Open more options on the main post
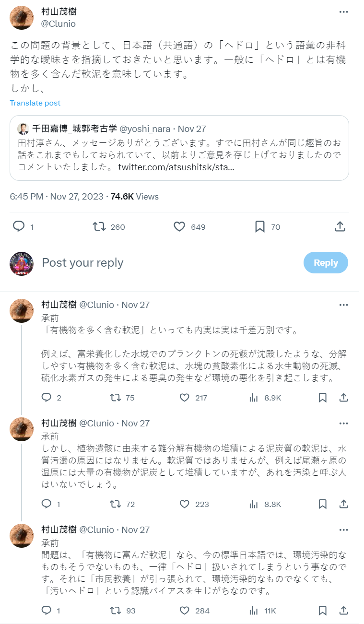Viewport: 364px width, 624px height. tap(344, 12)
